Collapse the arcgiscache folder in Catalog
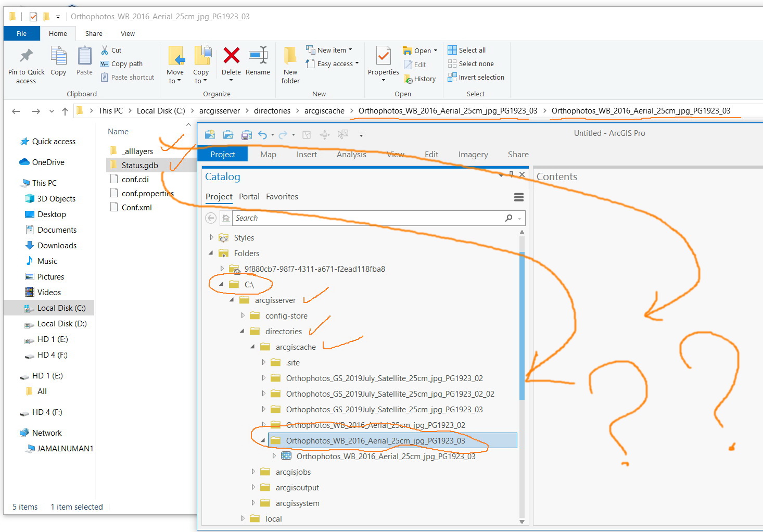The height and width of the screenshot is (532, 763). point(252,347)
